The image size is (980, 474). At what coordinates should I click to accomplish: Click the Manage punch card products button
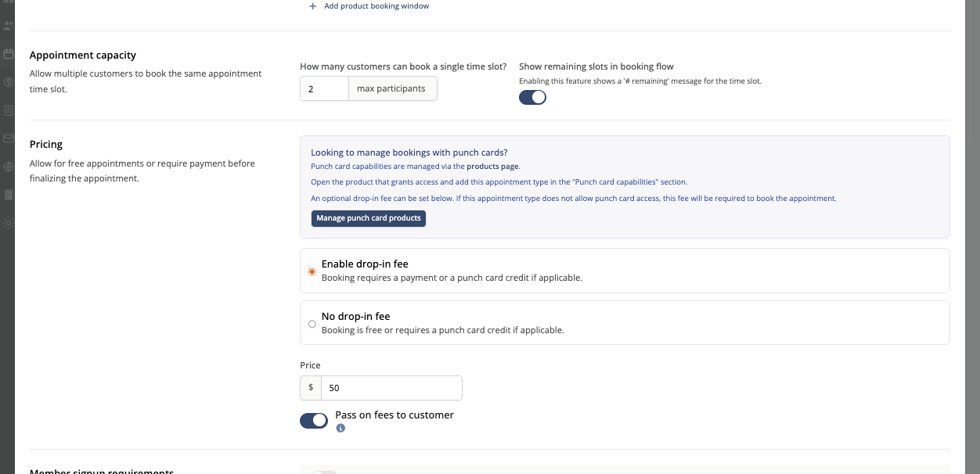click(x=369, y=218)
